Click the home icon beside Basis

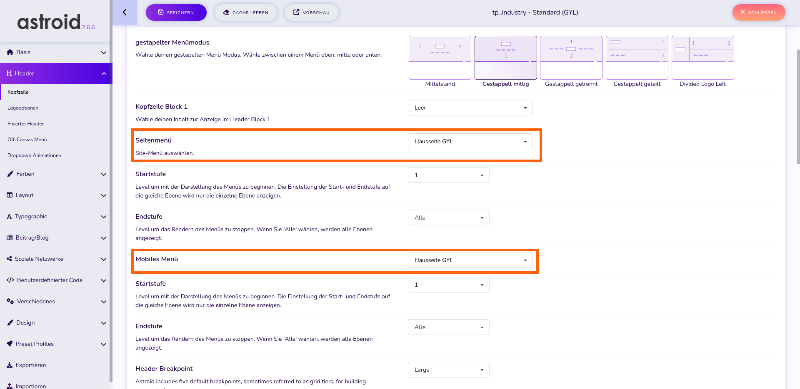tap(10, 52)
